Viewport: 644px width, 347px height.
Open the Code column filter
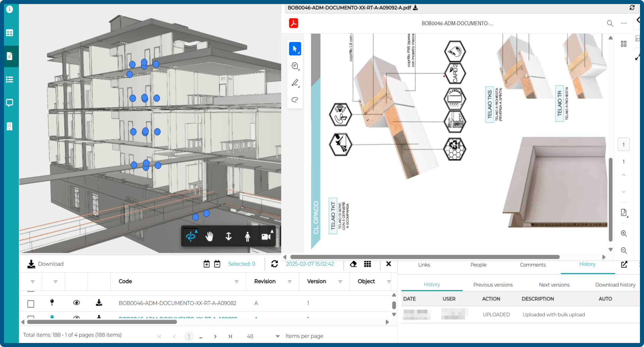click(237, 282)
